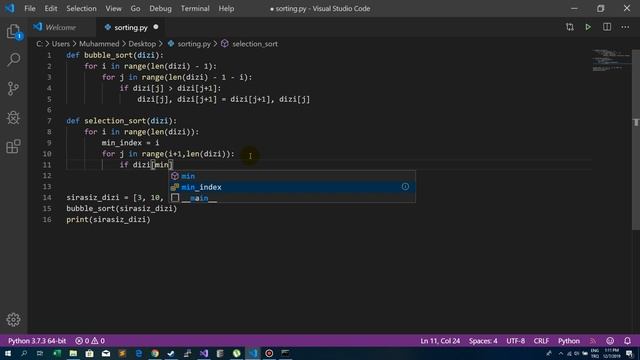640x360 pixels.
Task: Open the Manage gear menu
Action: 13,320
